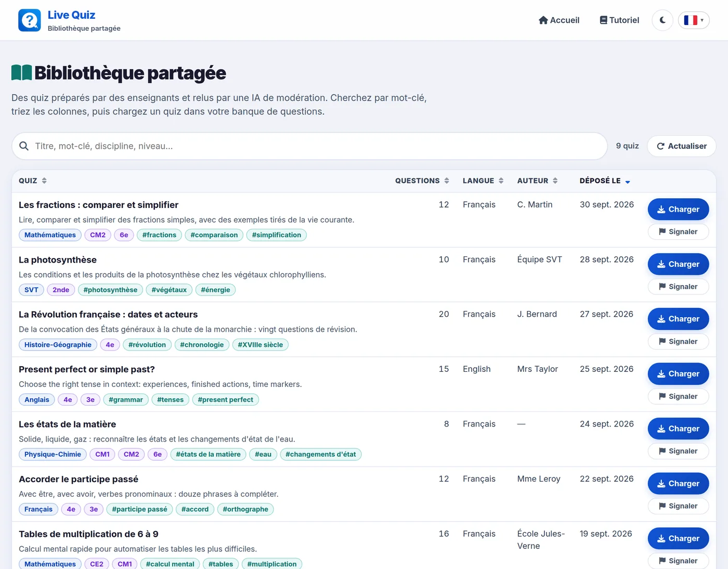Viewport: 728px width, 569px height.
Task: Click the #fractions tag
Action: (159, 235)
